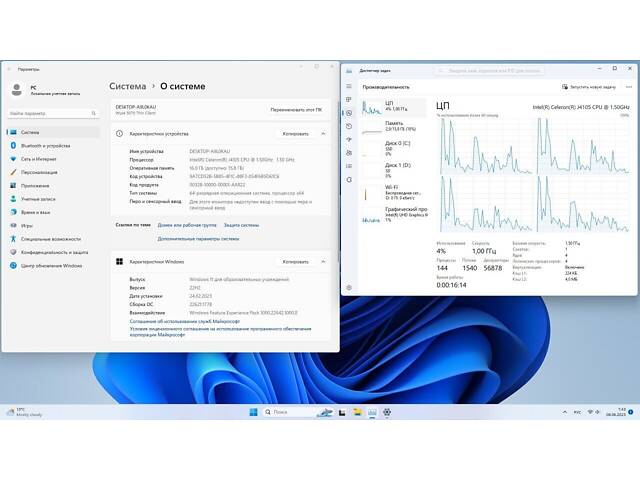Switch to Task Manager taskbar icon

point(372,412)
